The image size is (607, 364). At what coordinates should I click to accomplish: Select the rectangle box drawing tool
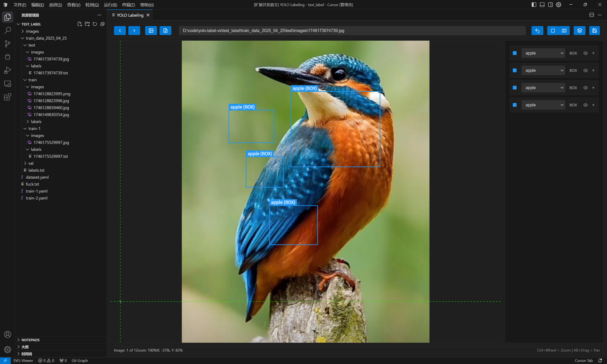pos(553,30)
